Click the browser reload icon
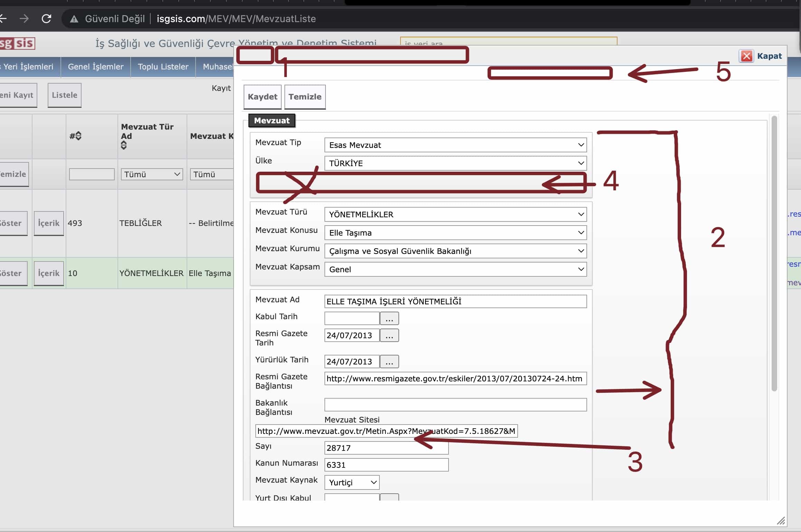Viewport: 801px width, 532px height. pos(46,19)
